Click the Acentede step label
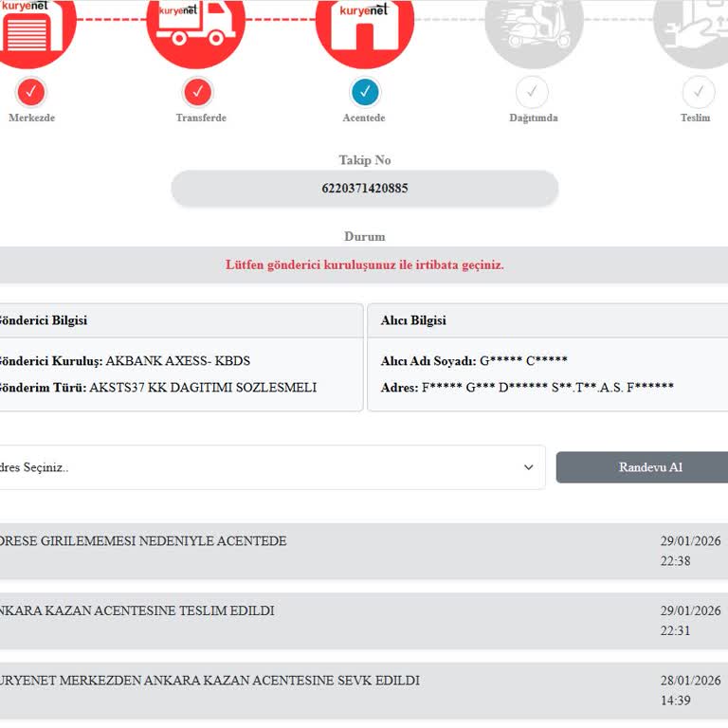 point(364,118)
